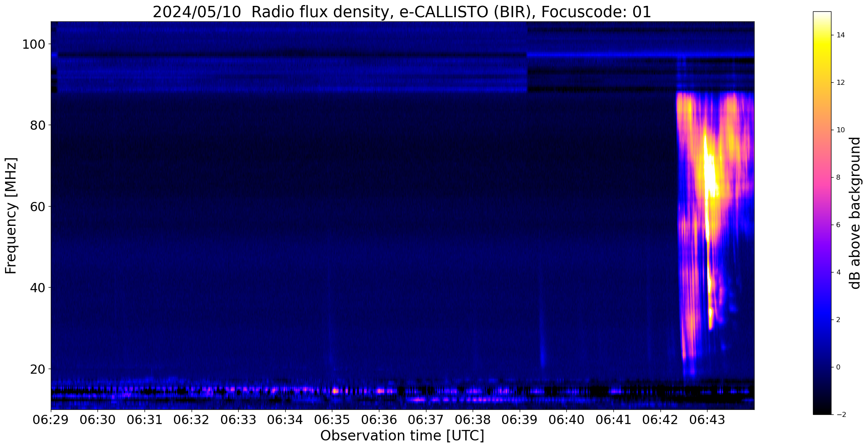Click the 06:38 time tick label

[473, 420]
